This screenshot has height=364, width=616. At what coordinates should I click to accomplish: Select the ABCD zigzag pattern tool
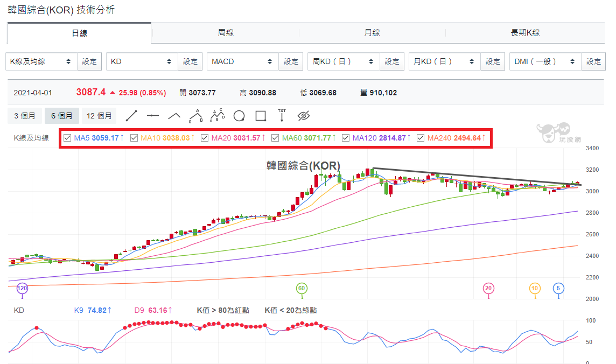coord(217,115)
